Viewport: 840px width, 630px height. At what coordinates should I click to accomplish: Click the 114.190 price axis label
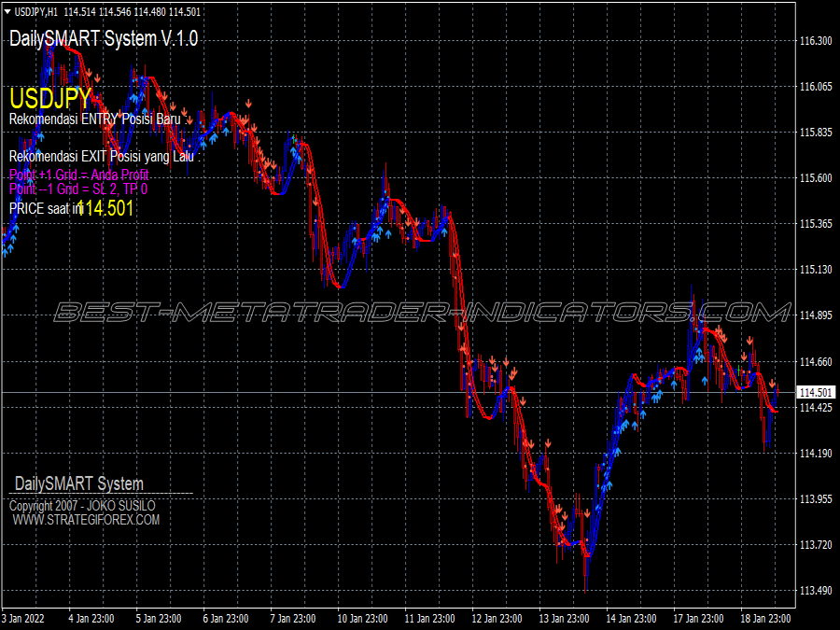(816, 454)
